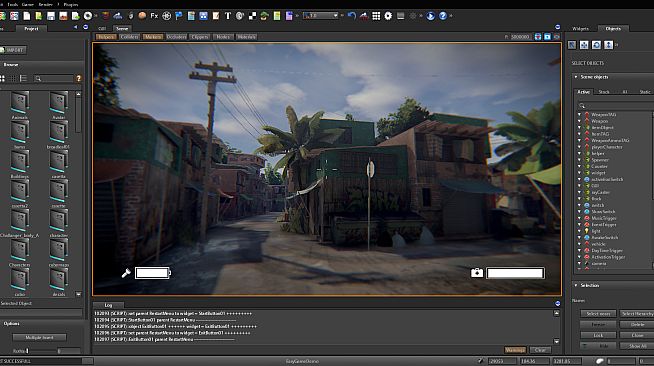
Task: Click the Browse search input field
Action: click(x=54, y=78)
